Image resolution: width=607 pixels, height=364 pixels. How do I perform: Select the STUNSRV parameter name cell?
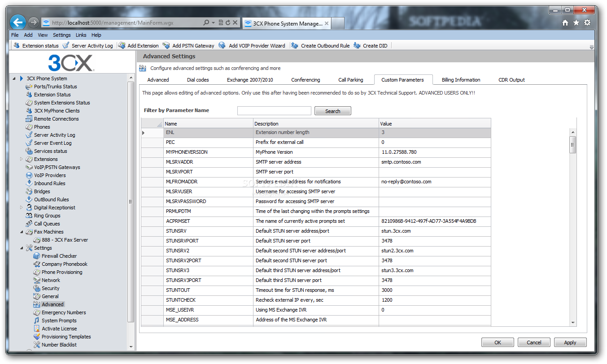point(208,231)
